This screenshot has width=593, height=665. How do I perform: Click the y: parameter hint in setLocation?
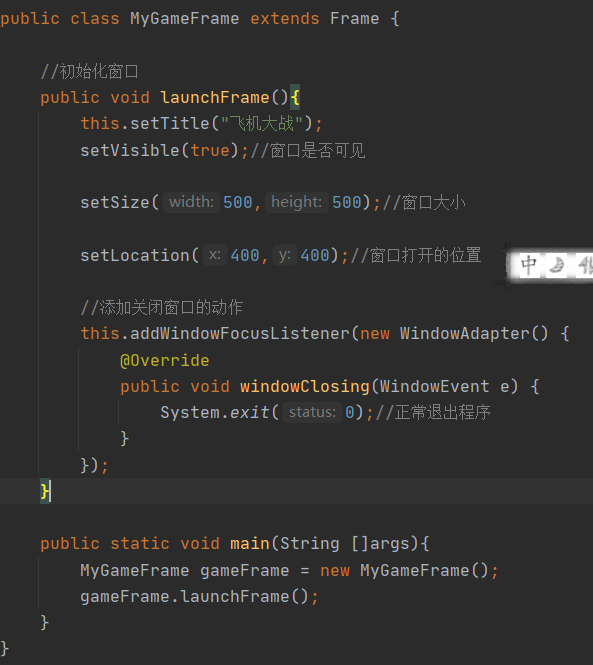click(x=284, y=255)
